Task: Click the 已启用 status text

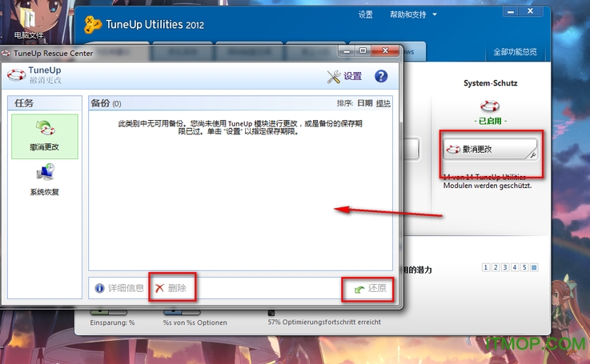Action: tap(490, 121)
